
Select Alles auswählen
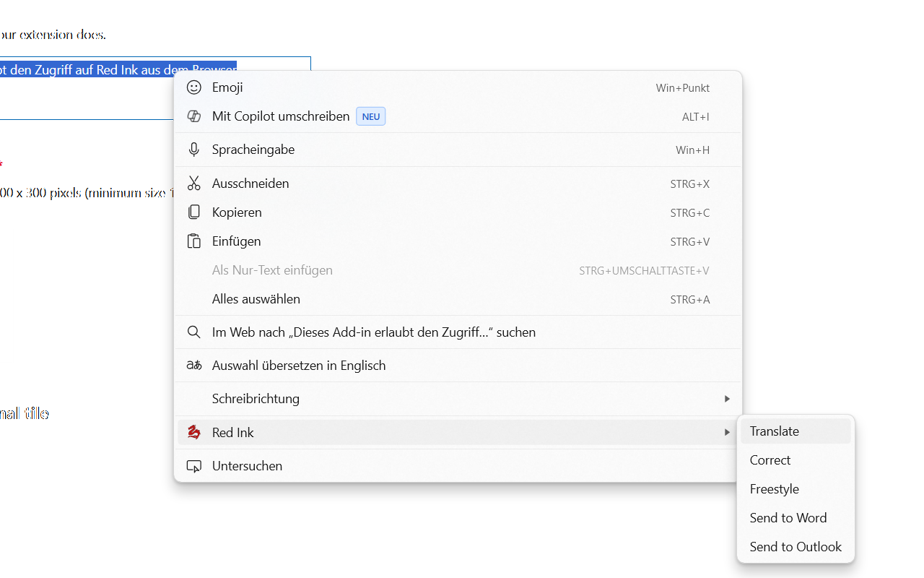coord(458,299)
